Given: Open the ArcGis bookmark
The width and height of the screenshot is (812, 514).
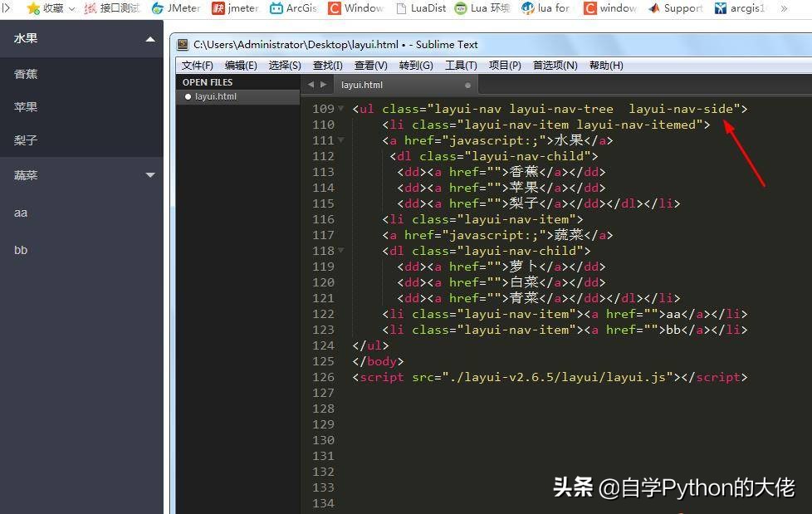Looking at the screenshot, I should click(293, 7).
